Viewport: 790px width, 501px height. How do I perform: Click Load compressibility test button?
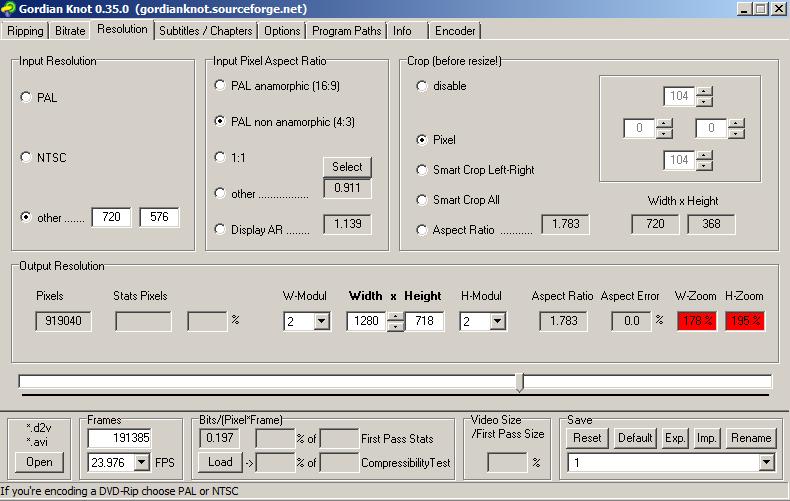click(220, 462)
